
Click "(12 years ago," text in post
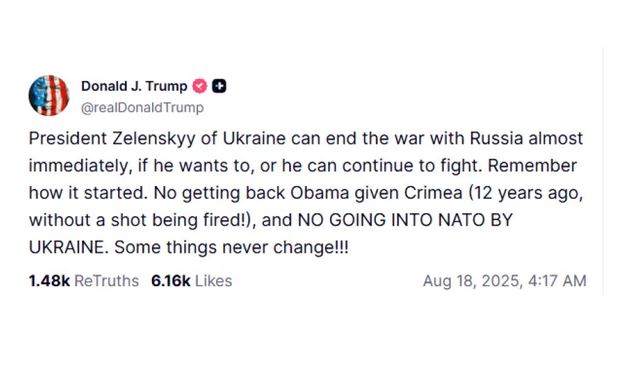526,193
